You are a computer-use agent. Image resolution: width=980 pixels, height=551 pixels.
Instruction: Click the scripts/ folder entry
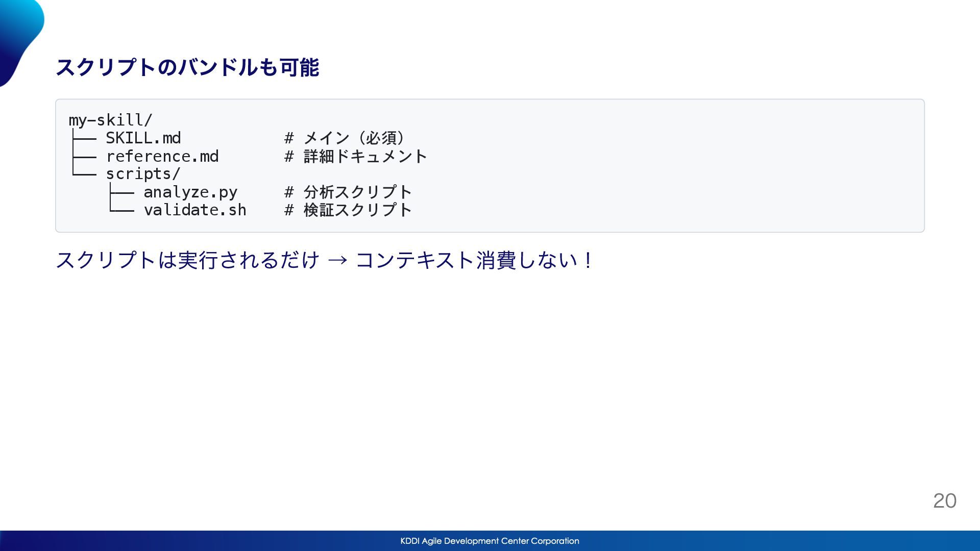143,174
